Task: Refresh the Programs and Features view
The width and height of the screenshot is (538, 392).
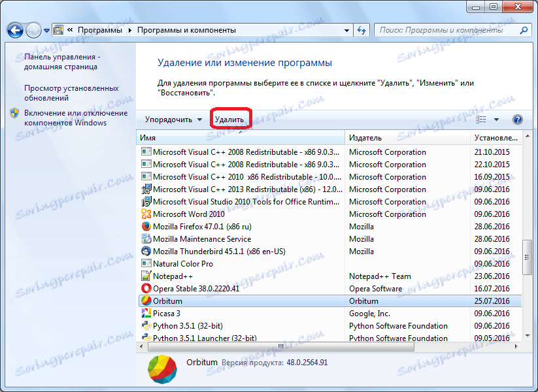Action: click(361, 31)
